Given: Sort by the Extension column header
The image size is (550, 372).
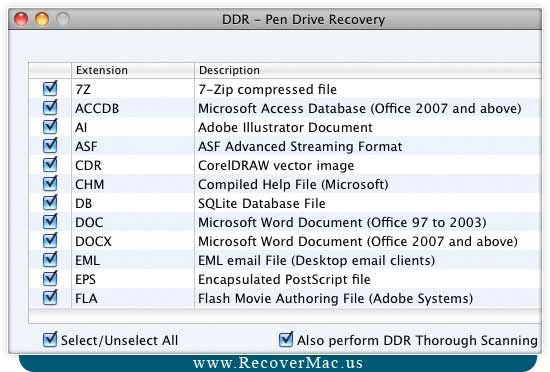Looking at the screenshot, I should tap(133, 70).
